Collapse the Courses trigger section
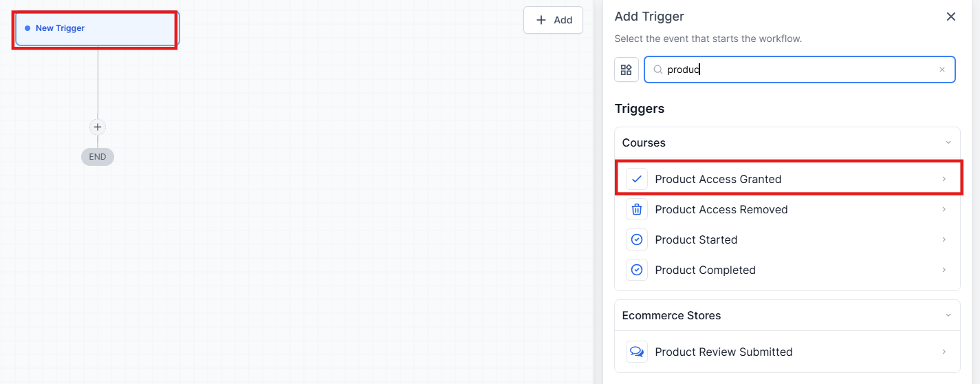This screenshot has height=384, width=980. tap(948, 142)
